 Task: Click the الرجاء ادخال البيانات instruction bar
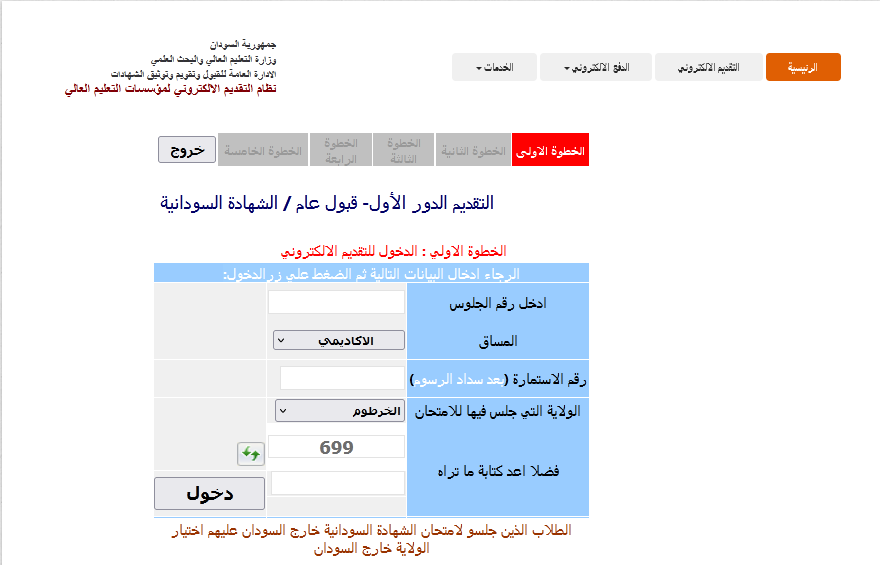(372, 273)
